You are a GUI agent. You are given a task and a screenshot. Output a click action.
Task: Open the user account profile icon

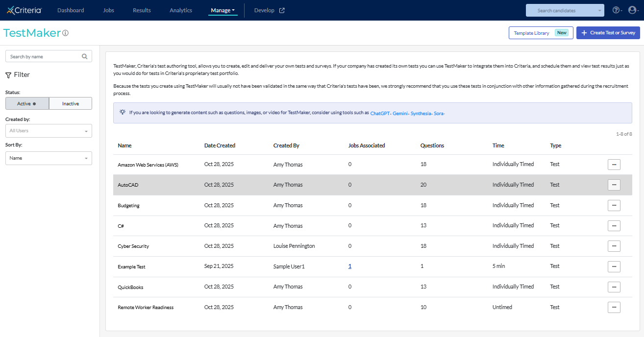(x=632, y=10)
